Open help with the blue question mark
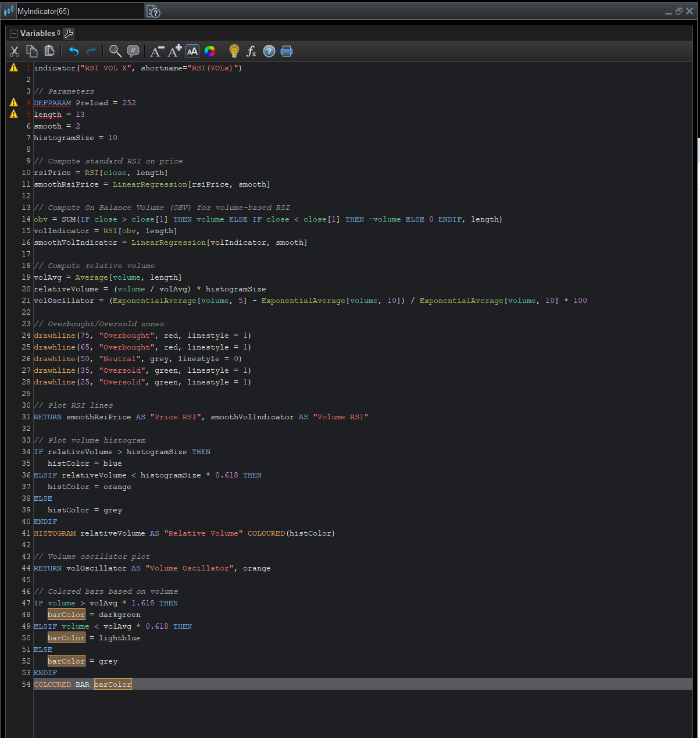 tap(269, 52)
